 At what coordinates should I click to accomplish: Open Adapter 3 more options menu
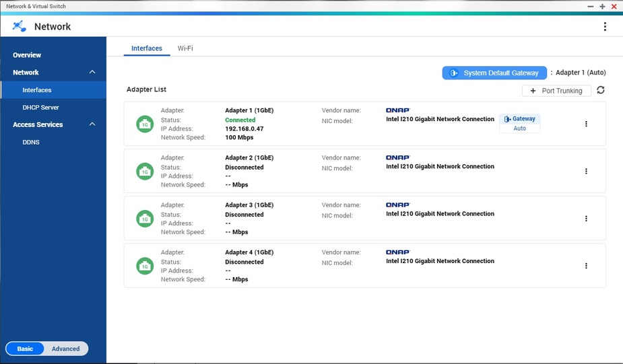(x=586, y=218)
